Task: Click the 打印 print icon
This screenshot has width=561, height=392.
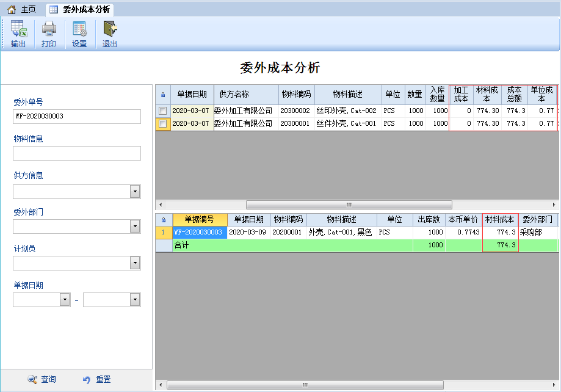Action: tap(49, 29)
